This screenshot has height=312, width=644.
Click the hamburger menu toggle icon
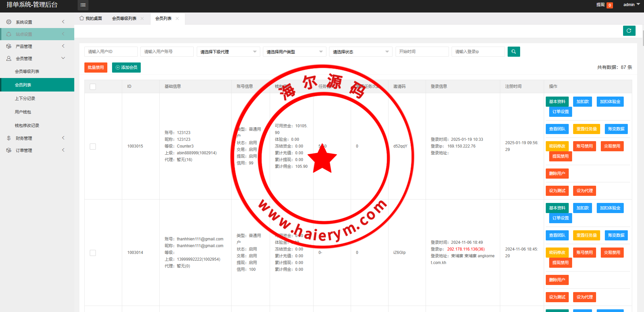[x=83, y=5]
